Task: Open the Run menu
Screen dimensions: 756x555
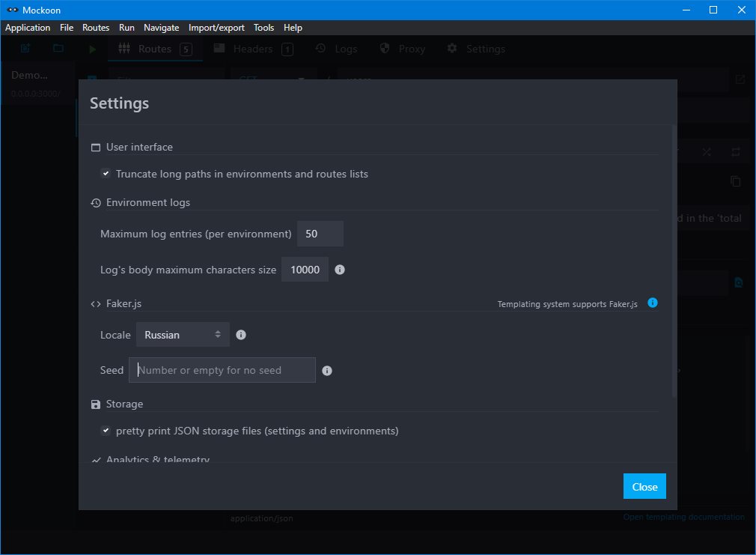Action: [126, 28]
